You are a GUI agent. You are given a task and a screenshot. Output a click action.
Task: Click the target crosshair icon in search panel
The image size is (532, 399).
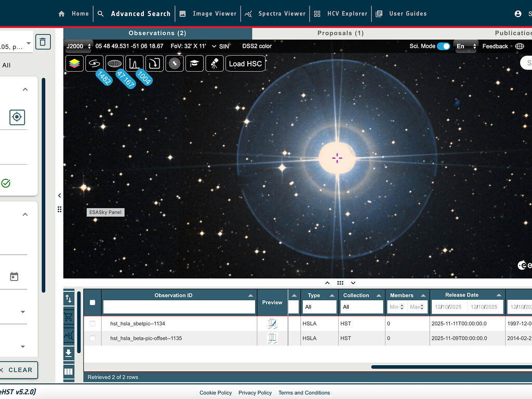tap(17, 117)
